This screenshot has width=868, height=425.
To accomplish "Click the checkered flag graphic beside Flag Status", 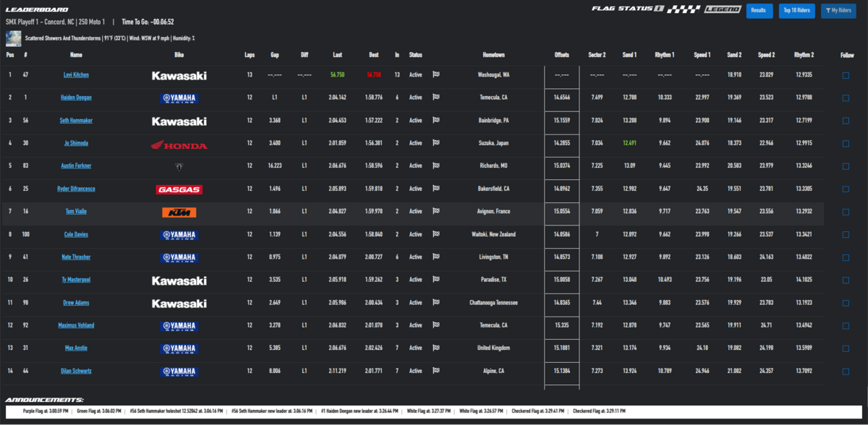I will click(x=684, y=10).
